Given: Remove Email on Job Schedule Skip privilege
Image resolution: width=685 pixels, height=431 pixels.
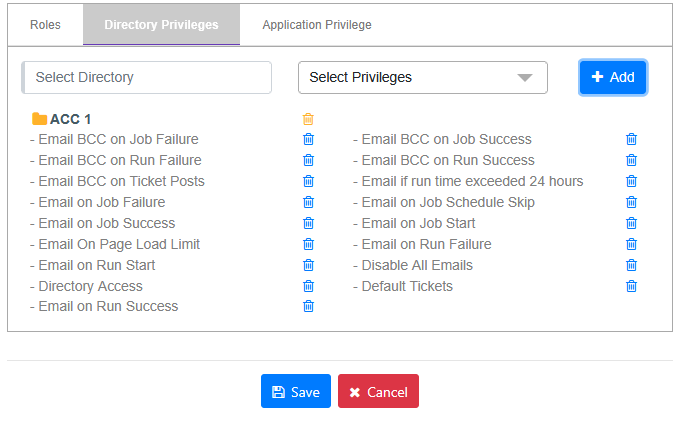Looking at the screenshot, I should 631,203.
